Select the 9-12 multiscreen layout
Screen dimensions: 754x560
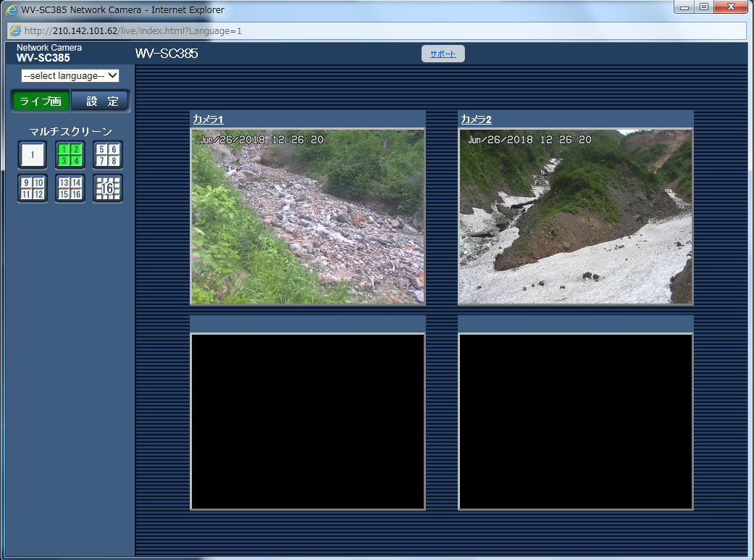point(32,188)
